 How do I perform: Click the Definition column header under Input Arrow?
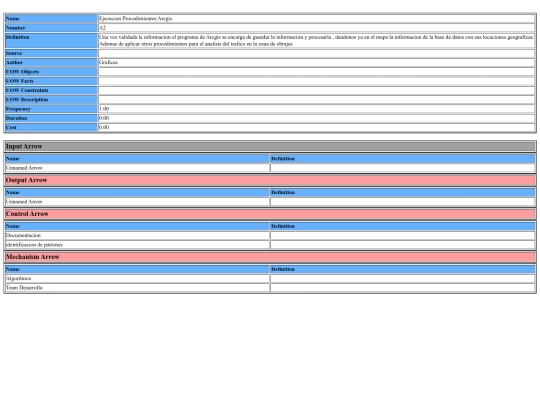tap(403, 159)
